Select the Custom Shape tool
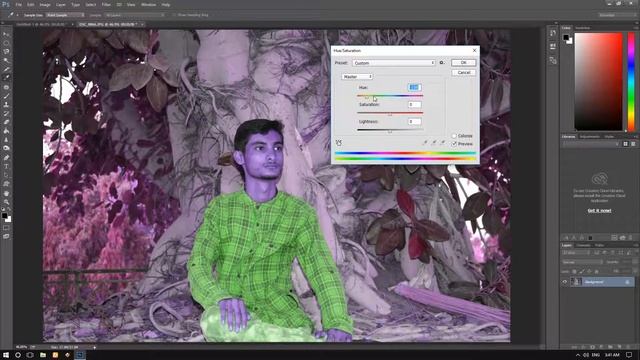 click(6, 184)
